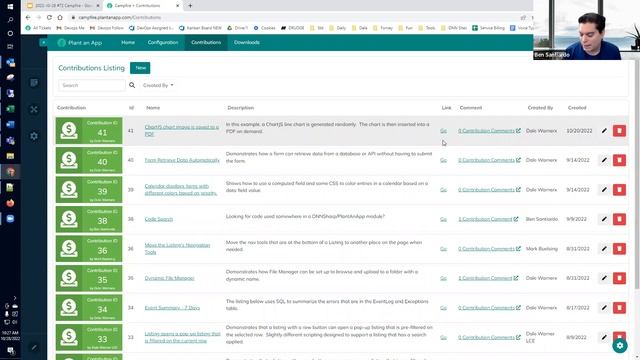This screenshot has width=640, height=360.
Task: Go back using the browser back arrow
Action: [x=28, y=18]
